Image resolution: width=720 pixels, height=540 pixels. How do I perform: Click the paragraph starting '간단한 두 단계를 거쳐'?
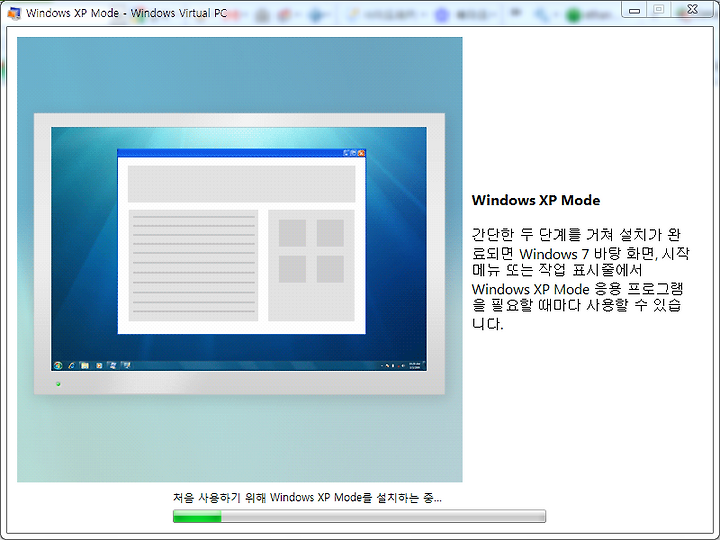(580, 279)
